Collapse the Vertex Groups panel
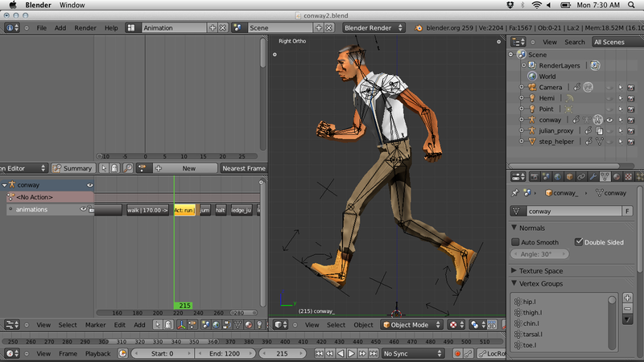 514,283
